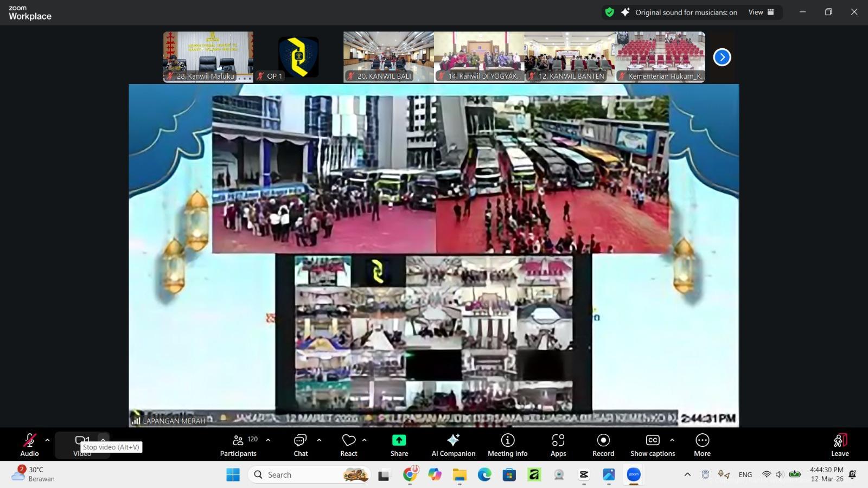The image size is (868, 488).
Task: Show next participants with blue arrow
Action: tap(722, 57)
